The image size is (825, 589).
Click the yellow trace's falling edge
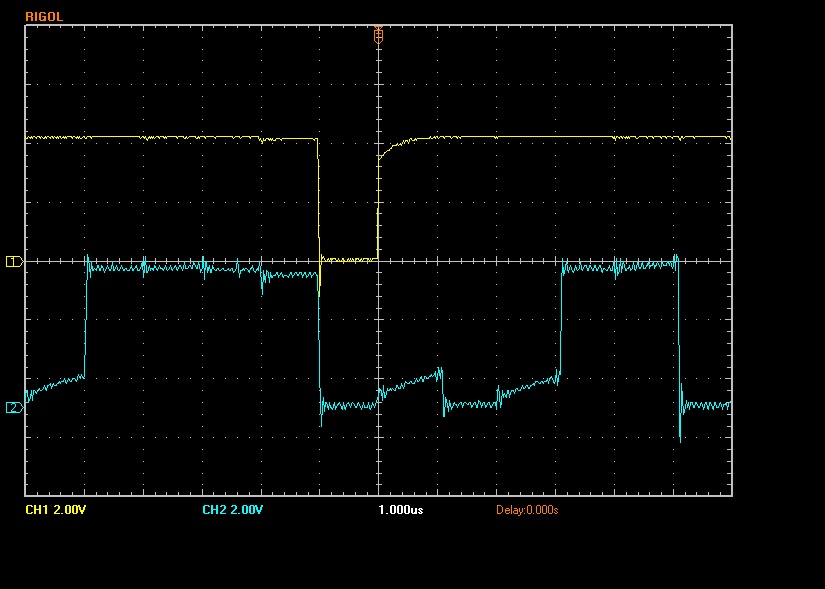point(319,200)
